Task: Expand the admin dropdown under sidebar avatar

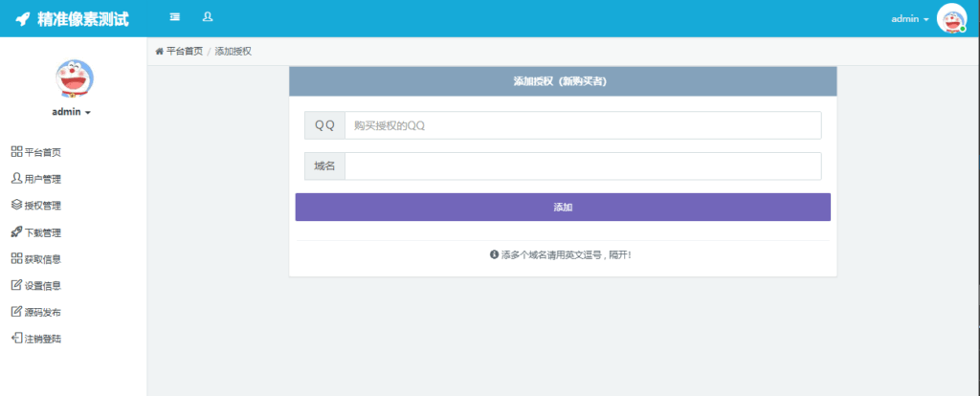Action: tap(71, 112)
